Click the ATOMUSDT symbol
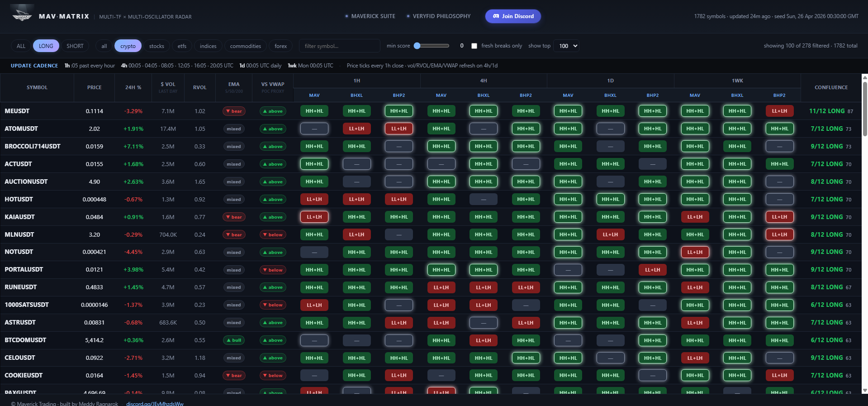 21,129
